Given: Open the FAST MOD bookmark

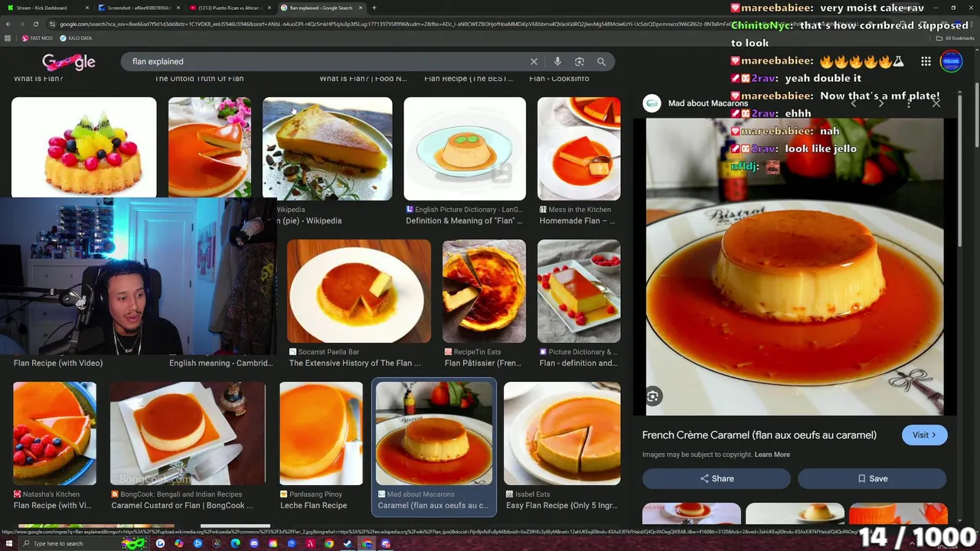Looking at the screenshot, I should (38, 37).
